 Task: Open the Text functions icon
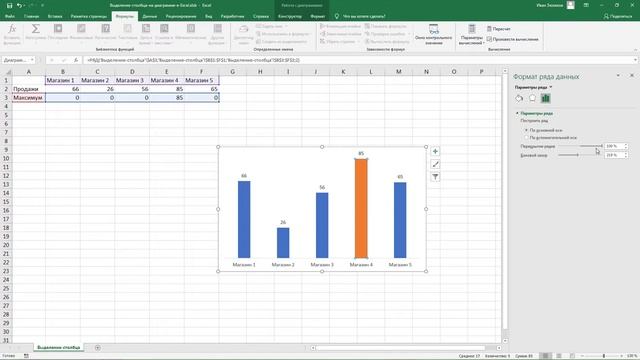click(128, 29)
